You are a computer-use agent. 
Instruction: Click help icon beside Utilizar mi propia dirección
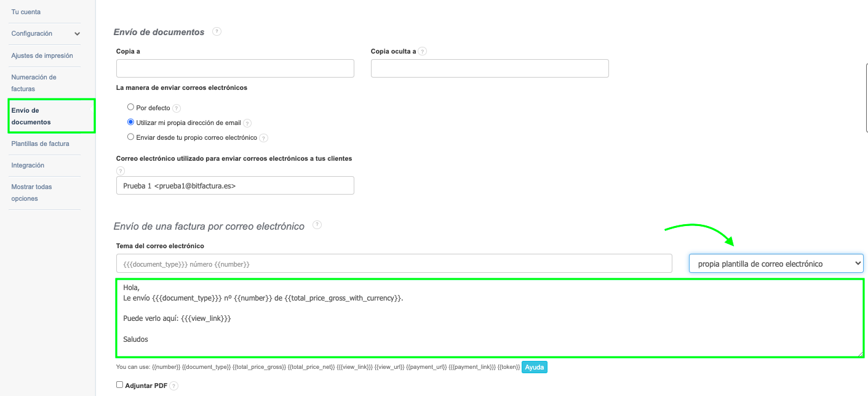(x=247, y=123)
